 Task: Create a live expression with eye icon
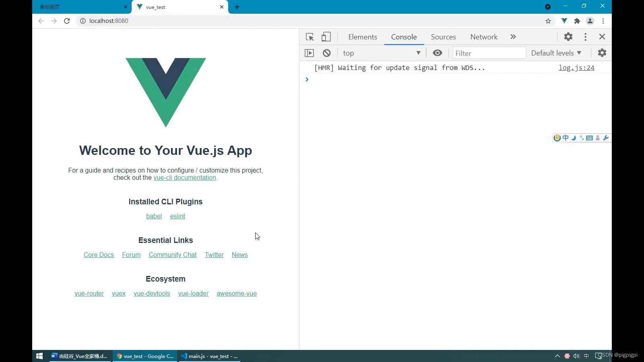[x=438, y=53]
